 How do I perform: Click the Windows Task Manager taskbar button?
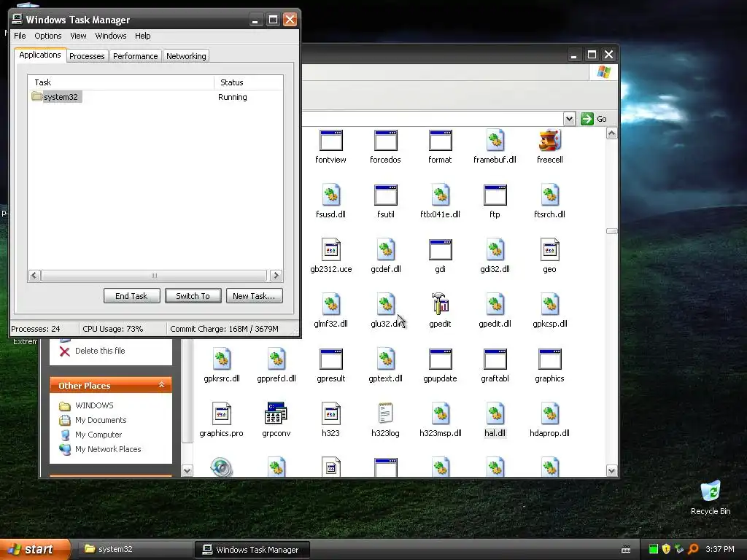(x=252, y=549)
